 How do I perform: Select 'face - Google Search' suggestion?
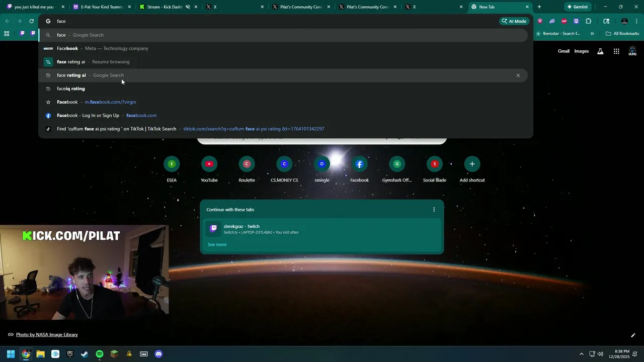[x=284, y=35]
